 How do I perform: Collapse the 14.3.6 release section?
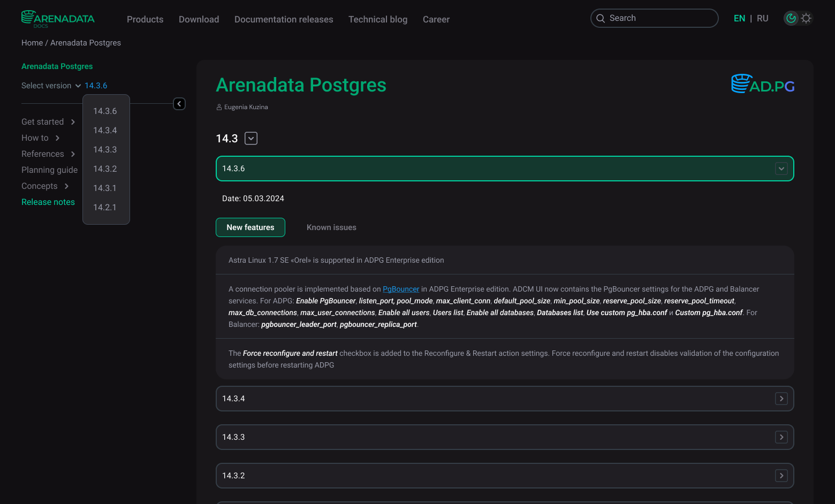point(781,169)
